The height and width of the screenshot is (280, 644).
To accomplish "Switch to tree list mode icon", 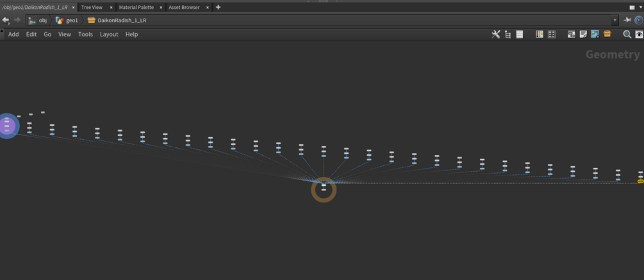I will tap(508, 35).
